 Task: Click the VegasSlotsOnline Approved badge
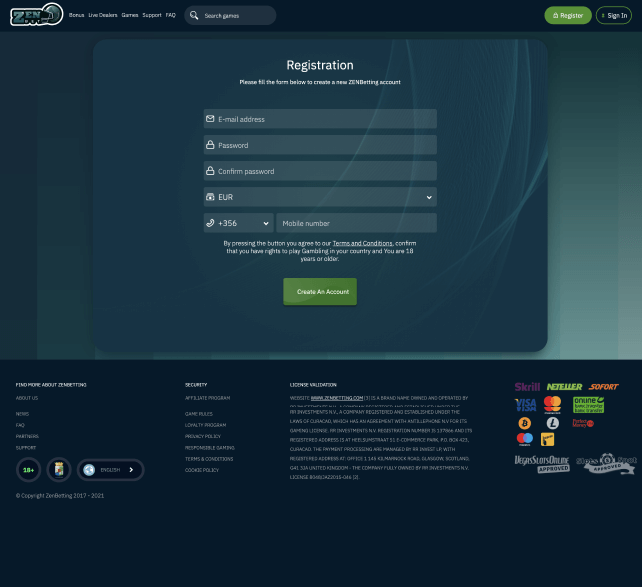point(542,464)
